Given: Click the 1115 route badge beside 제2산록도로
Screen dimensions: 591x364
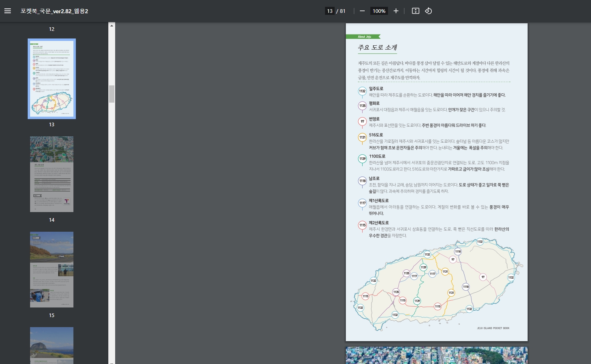Looking at the screenshot, I should click(x=362, y=225).
